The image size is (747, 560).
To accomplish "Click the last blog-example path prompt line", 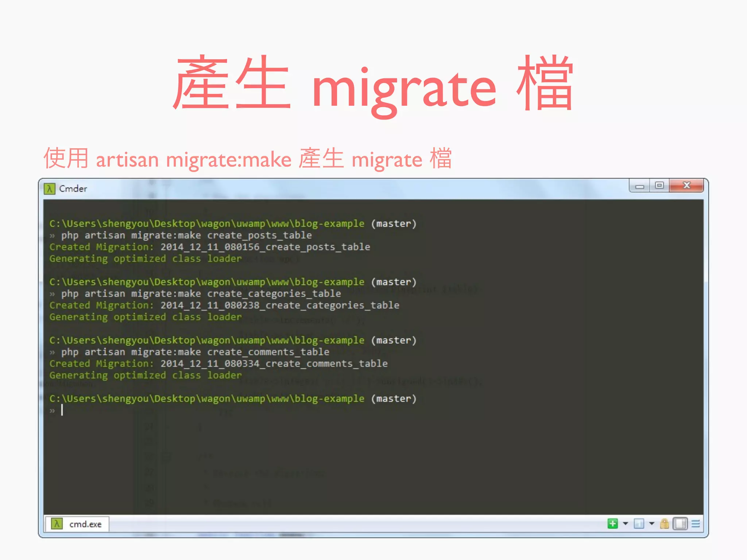I will coord(233,398).
